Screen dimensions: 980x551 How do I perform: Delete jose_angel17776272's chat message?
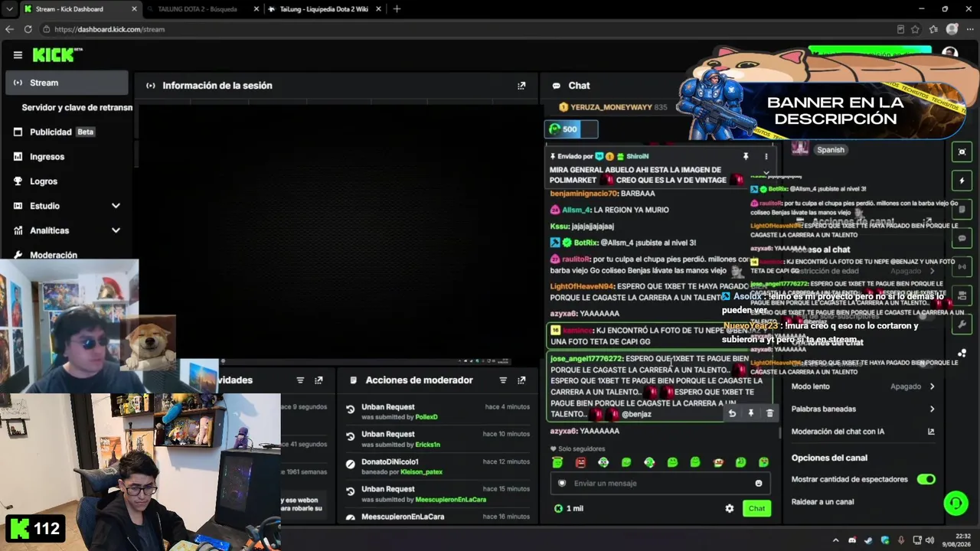click(769, 413)
